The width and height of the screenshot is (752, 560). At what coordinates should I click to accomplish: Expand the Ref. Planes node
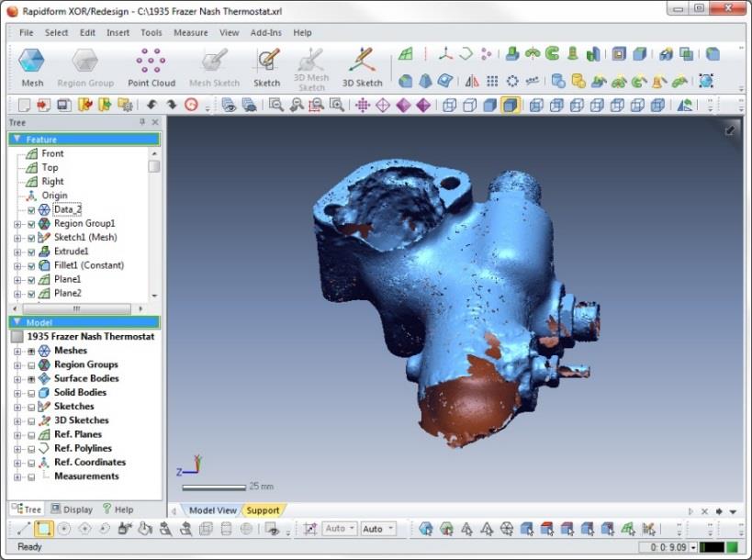pyautogui.click(x=17, y=435)
